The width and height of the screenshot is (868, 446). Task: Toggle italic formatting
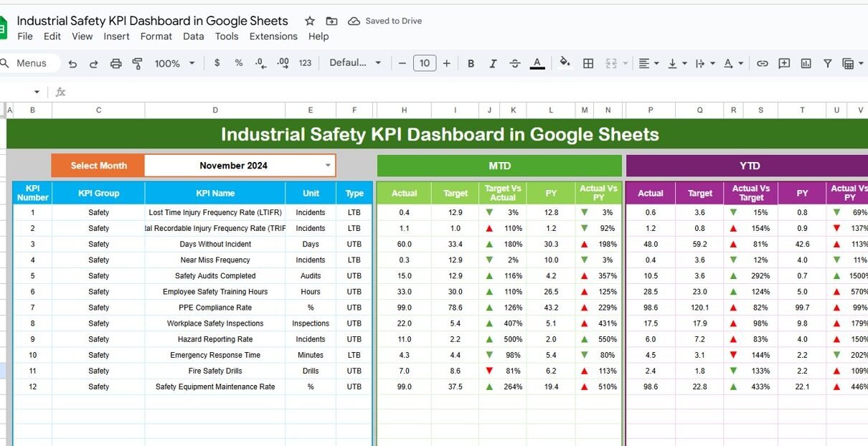pos(493,64)
